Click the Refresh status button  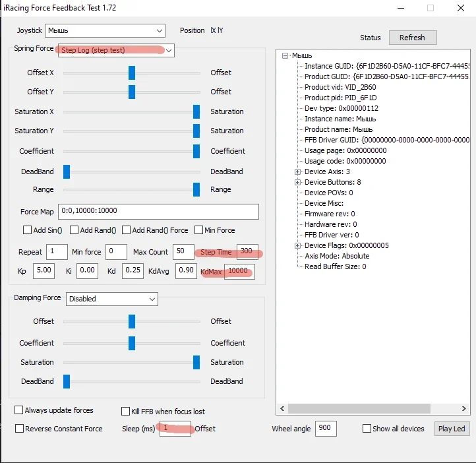click(412, 38)
